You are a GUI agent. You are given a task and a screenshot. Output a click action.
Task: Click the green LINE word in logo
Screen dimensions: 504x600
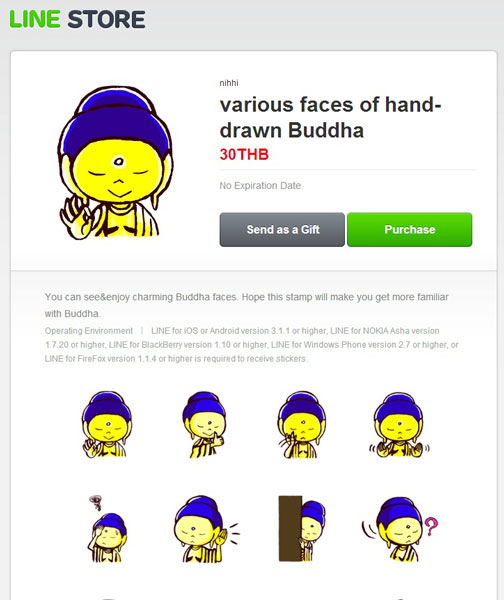[35, 20]
